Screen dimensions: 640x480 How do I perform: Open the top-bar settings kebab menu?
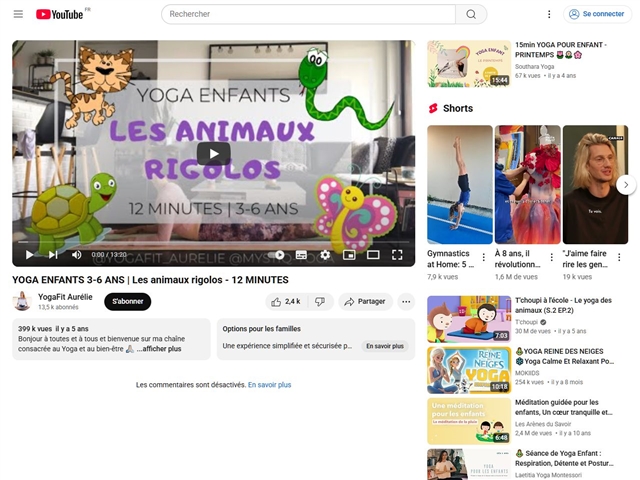[549, 14]
